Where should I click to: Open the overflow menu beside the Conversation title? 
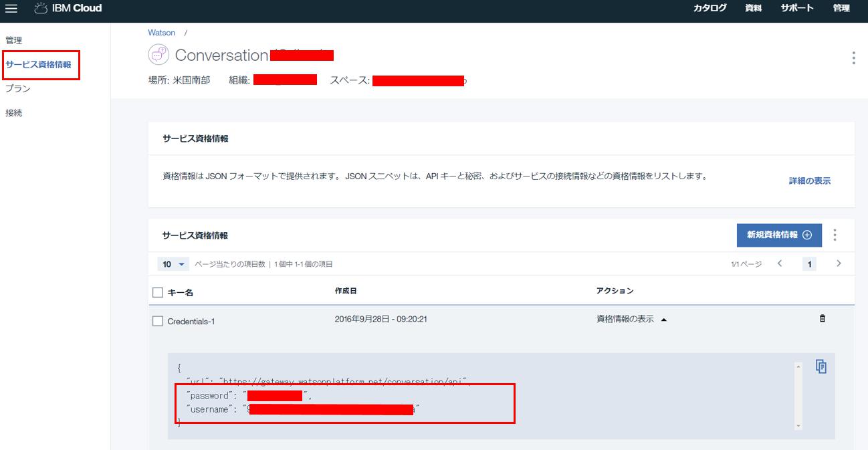(x=853, y=58)
